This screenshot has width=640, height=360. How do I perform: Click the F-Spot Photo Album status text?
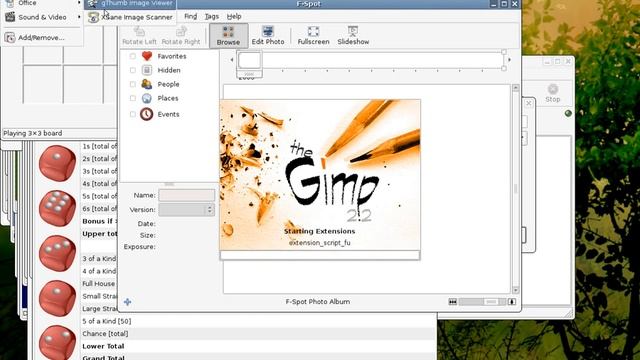point(318,302)
